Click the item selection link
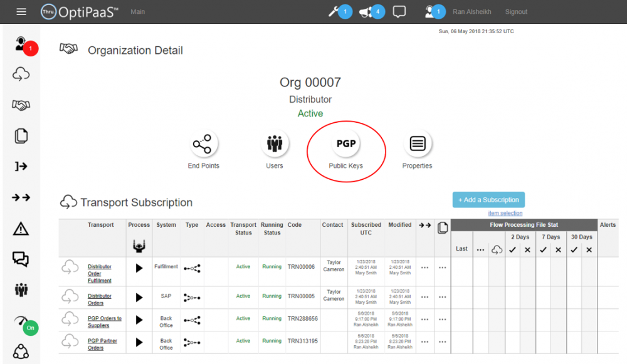 (x=505, y=214)
